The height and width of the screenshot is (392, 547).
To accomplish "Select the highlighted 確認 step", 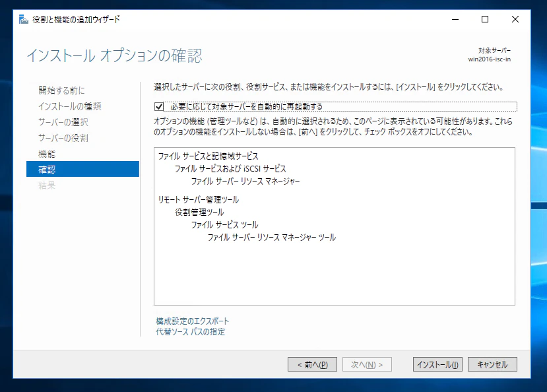I will [82, 169].
